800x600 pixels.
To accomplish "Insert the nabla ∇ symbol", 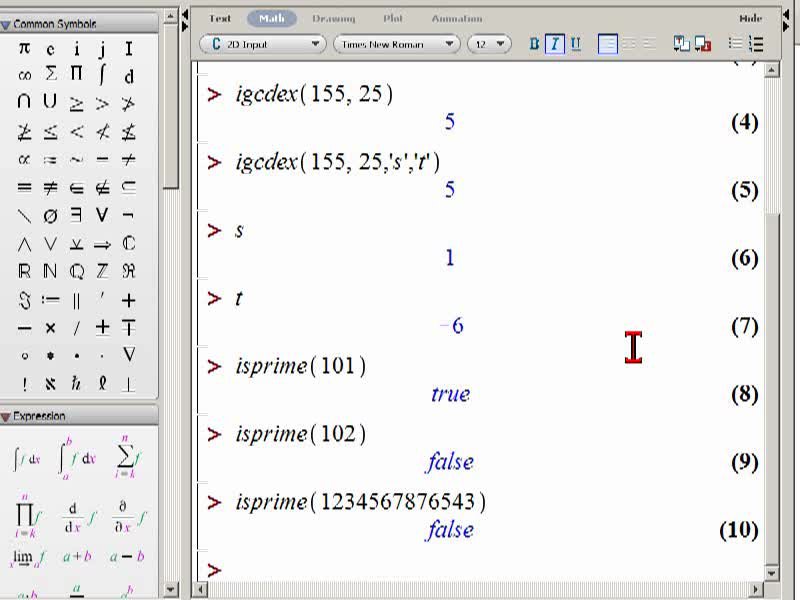I will click(x=129, y=354).
